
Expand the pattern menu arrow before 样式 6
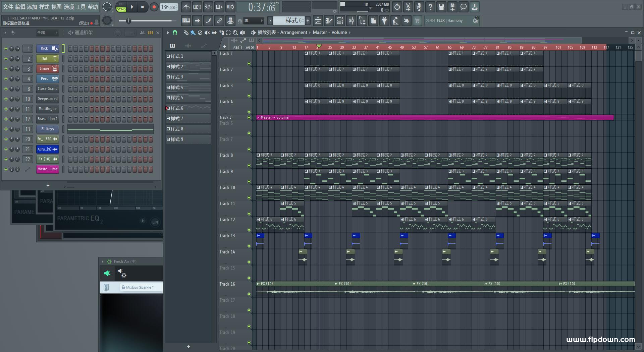click(x=270, y=21)
